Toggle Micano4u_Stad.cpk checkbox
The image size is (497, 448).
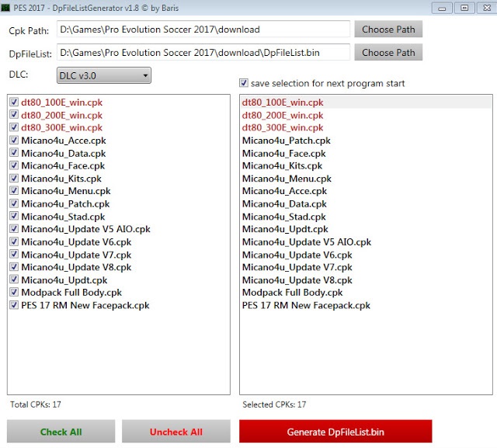coord(14,216)
